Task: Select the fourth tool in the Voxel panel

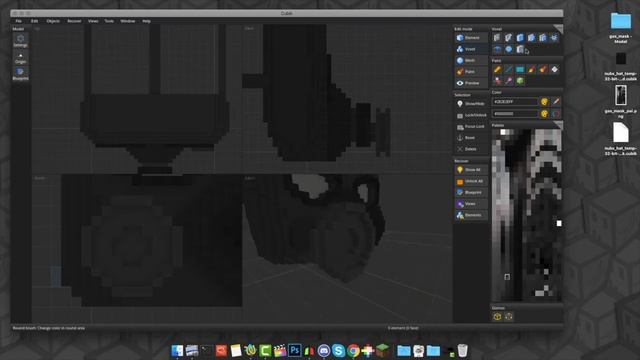Action: click(531, 38)
